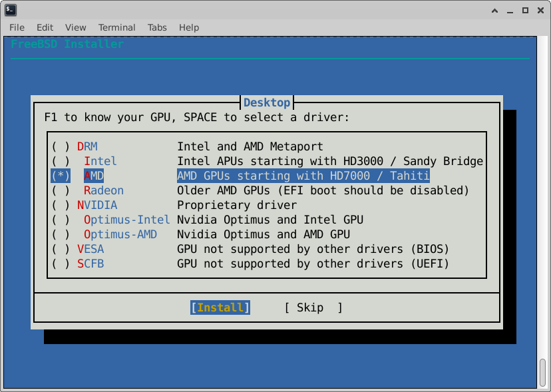Toggle the selected AMD driver radio button
Screen dimensions: 551x392
tap(61, 176)
